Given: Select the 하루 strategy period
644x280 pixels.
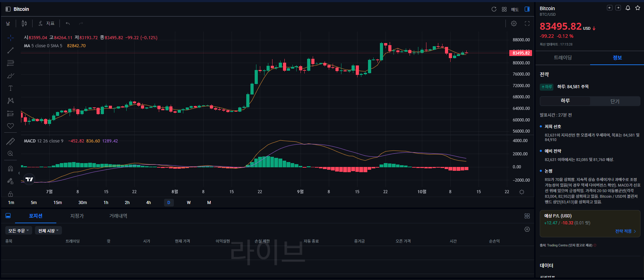Looking at the screenshot, I should coord(565,101).
